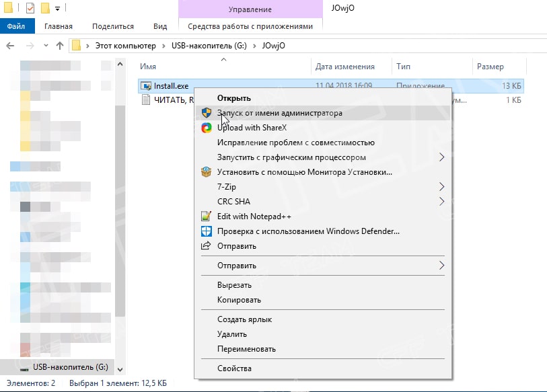The height and width of the screenshot is (392, 547).
Task: Click the JOwjO breadcrumb in the address bar
Action: coord(273,46)
